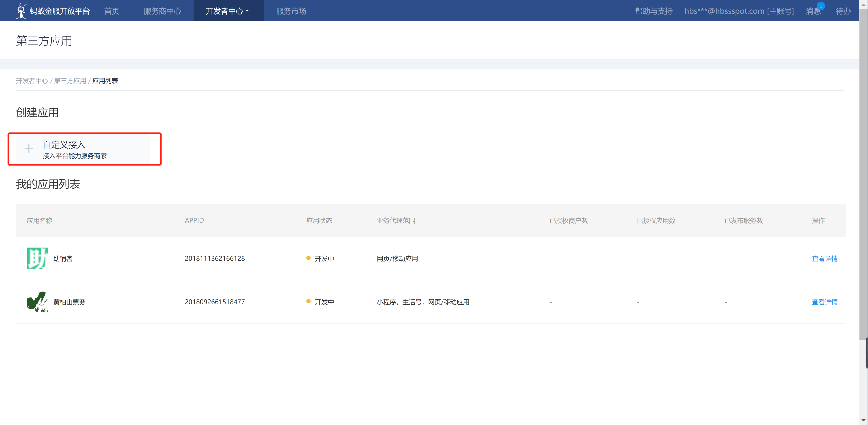
Task: Open the 服务商中心 nav item
Action: pos(162,11)
